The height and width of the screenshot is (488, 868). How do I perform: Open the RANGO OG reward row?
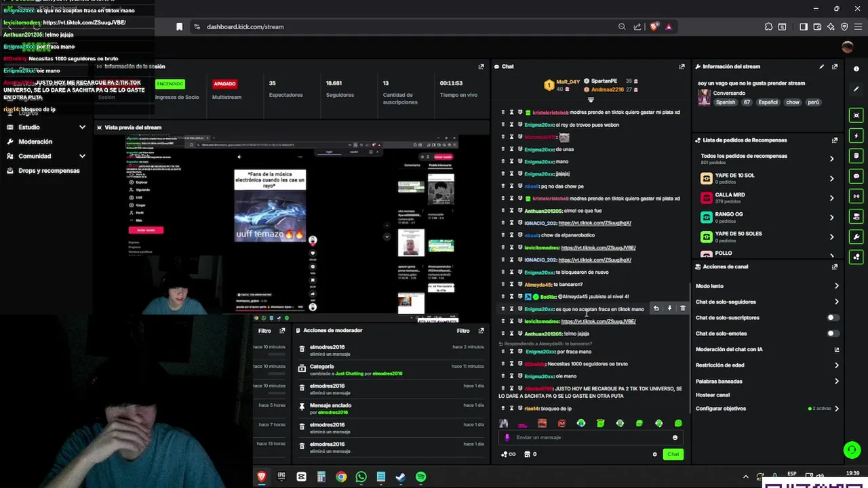767,218
